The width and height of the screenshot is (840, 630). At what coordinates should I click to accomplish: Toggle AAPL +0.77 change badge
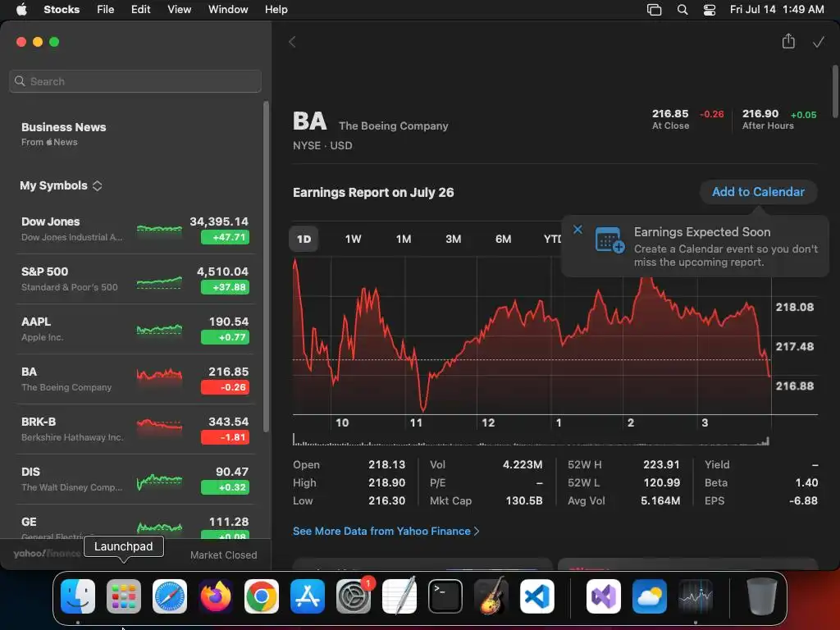pos(225,337)
